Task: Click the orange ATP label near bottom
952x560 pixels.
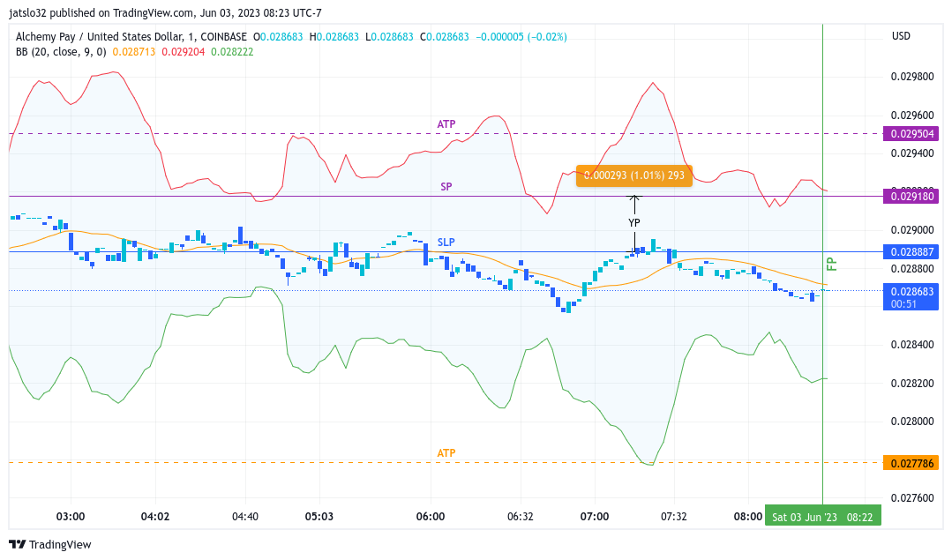Action: point(446,453)
